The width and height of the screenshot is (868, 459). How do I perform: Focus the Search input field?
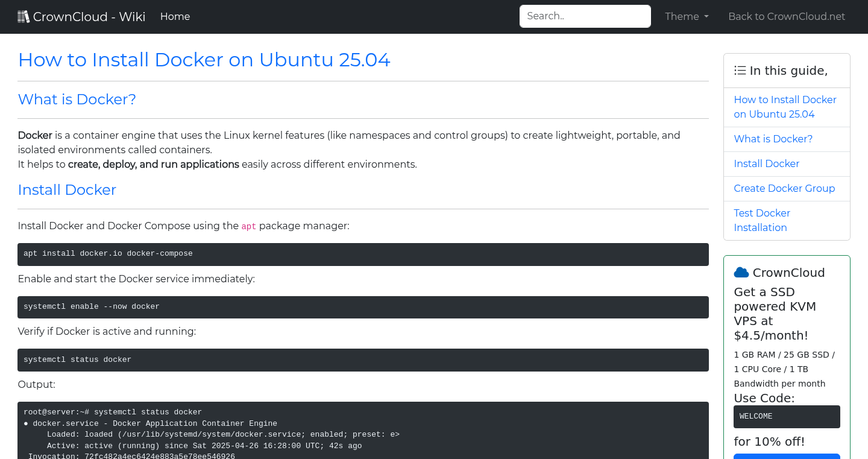coord(585,16)
